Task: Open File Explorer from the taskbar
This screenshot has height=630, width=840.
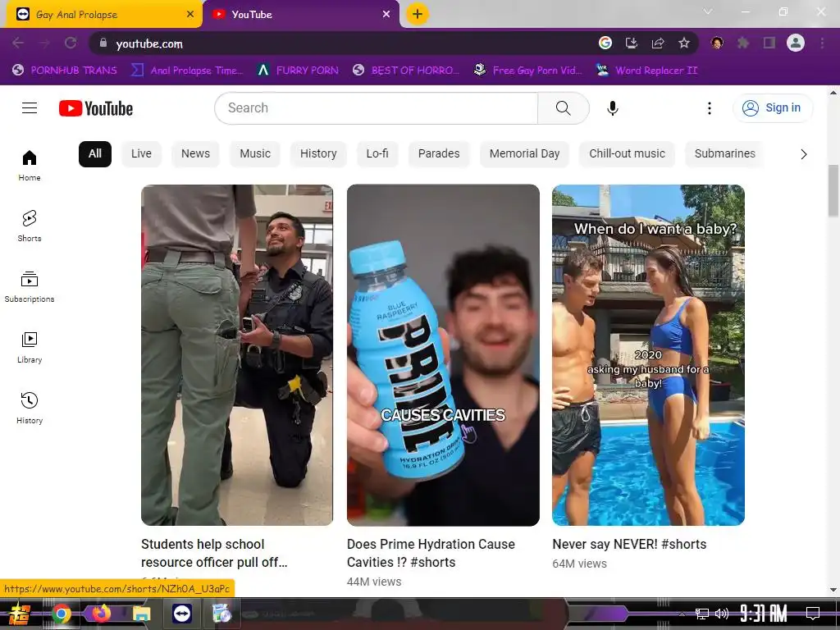Action: [141, 614]
